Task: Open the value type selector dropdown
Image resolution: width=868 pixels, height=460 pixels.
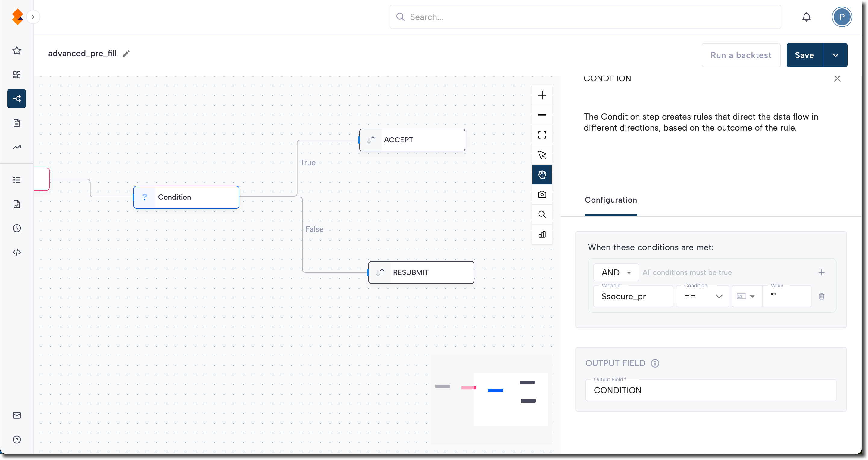Action: 746,296
